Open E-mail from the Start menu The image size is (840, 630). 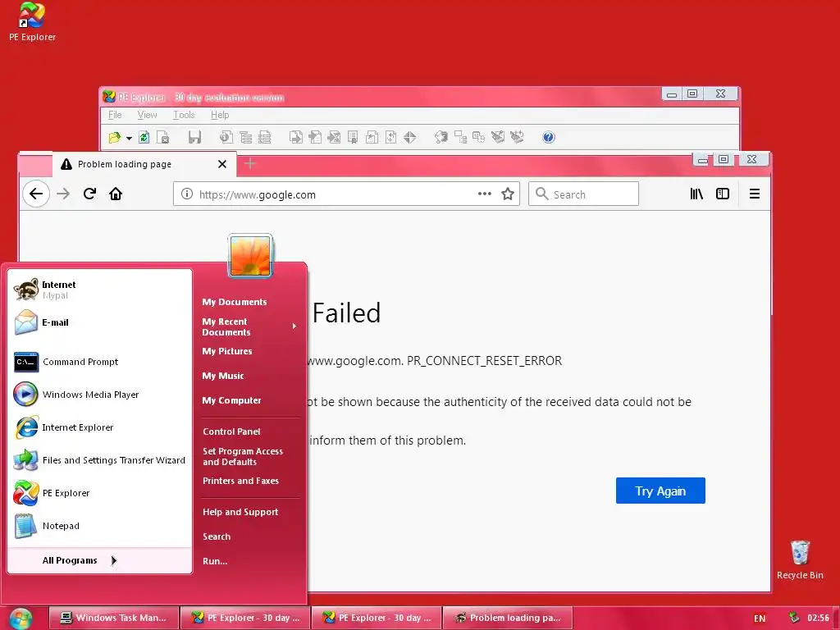tap(100, 322)
